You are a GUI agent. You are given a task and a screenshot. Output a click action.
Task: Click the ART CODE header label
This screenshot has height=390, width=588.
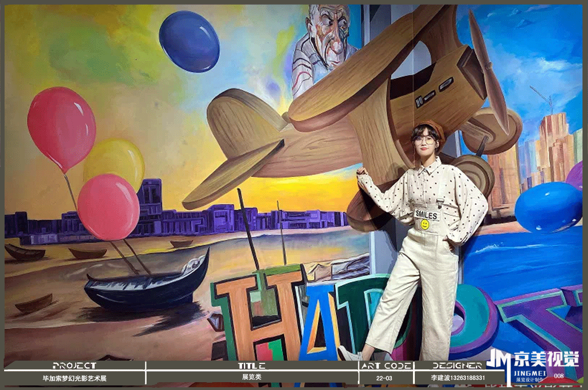[x=386, y=366]
